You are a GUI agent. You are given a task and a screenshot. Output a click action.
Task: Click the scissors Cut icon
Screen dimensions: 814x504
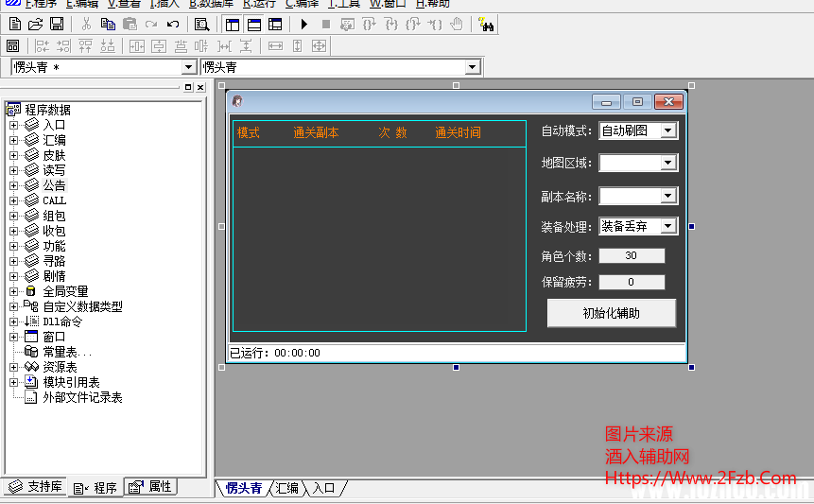tap(86, 24)
